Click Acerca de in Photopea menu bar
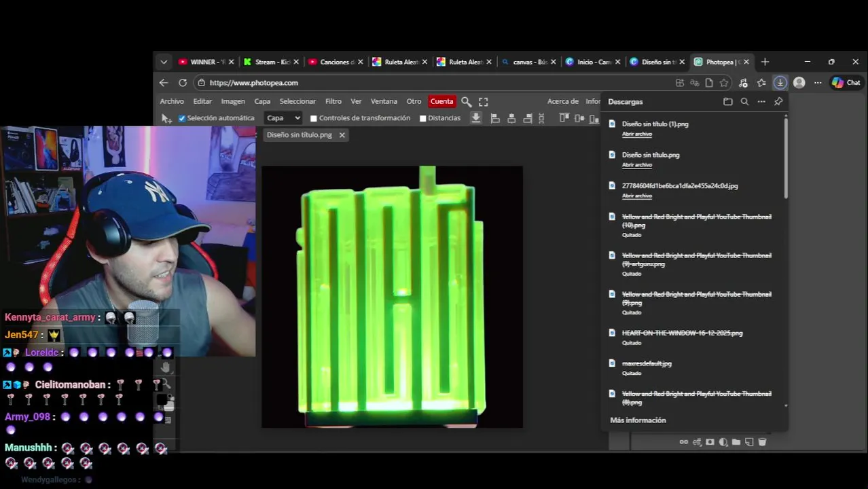Image resolution: width=868 pixels, height=489 pixels. [x=563, y=101]
